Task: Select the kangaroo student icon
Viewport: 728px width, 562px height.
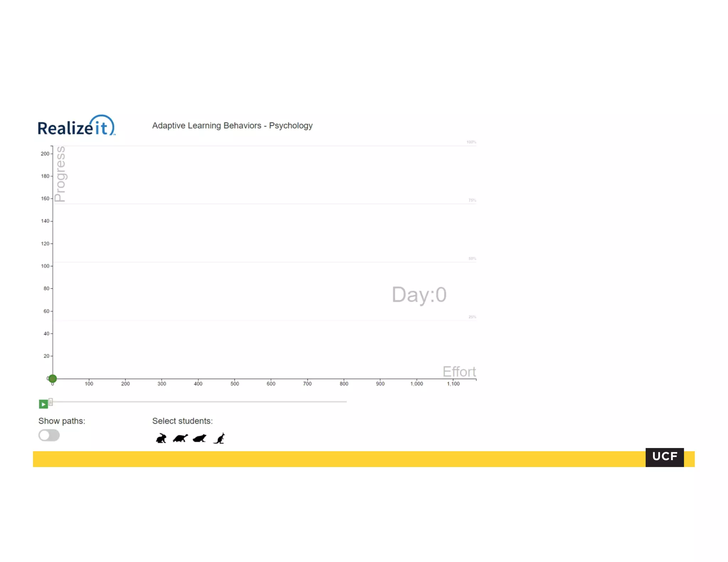Action: (219, 438)
